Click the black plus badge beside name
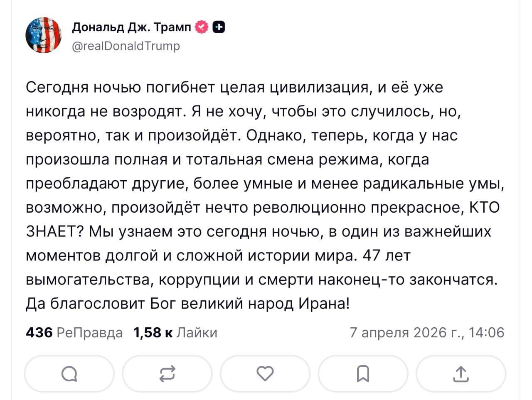532x400 pixels. click(x=219, y=27)
